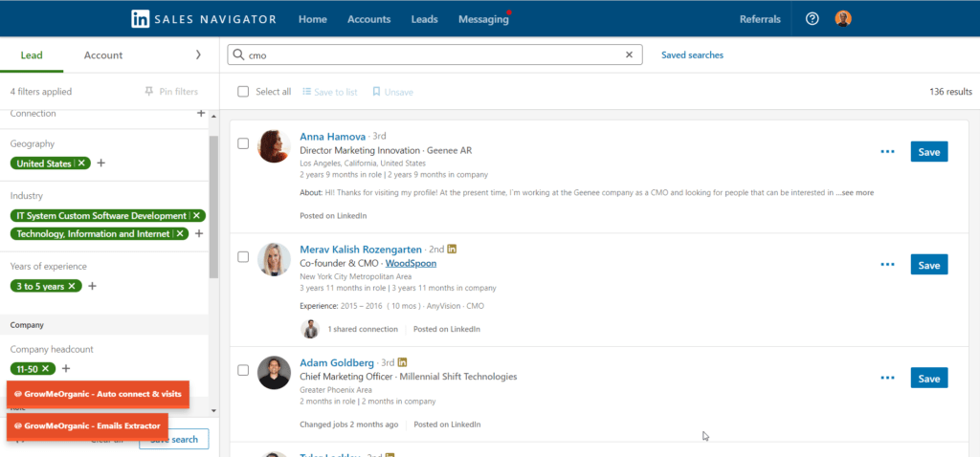Select the Anna Hamova lead checkbox

click(243, 143)
